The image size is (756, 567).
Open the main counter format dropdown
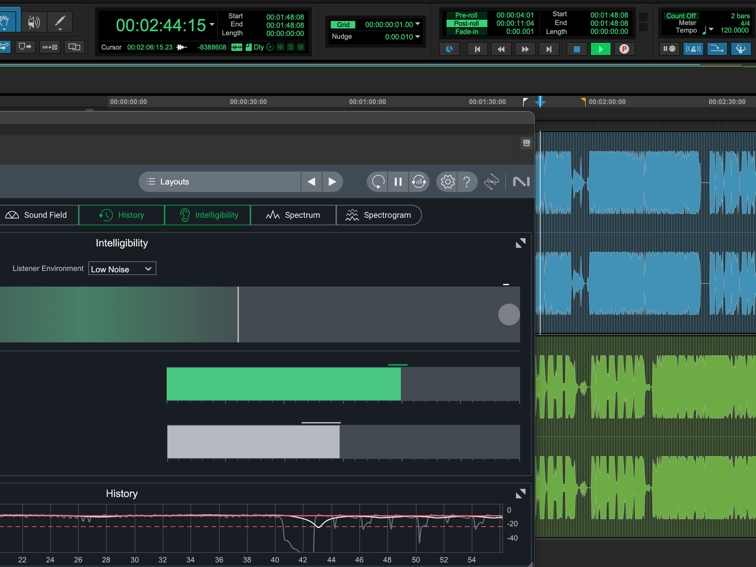click(212, 24)
